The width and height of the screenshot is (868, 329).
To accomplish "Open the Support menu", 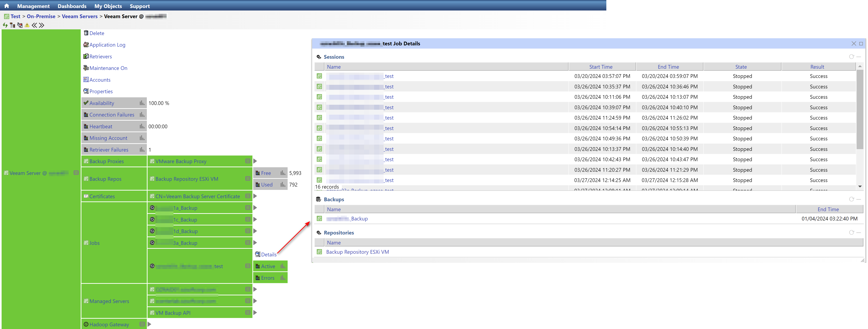I will pyautogui.click(x=140, y=6).
